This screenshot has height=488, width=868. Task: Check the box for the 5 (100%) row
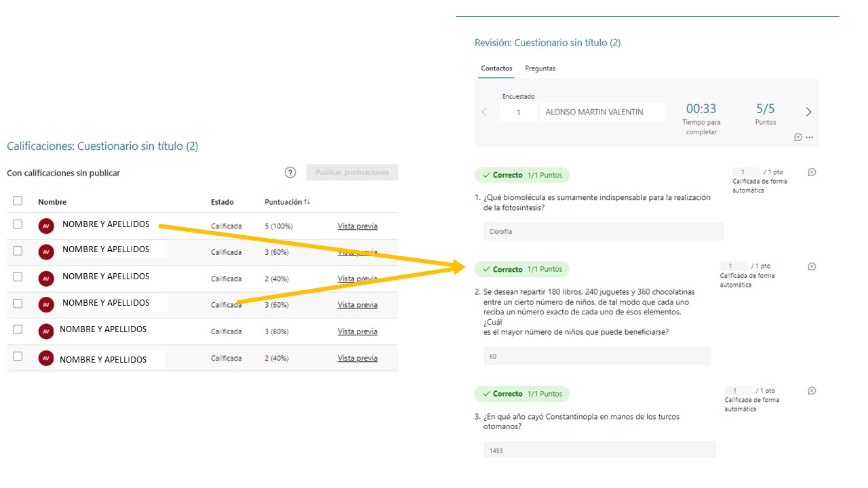18,224
